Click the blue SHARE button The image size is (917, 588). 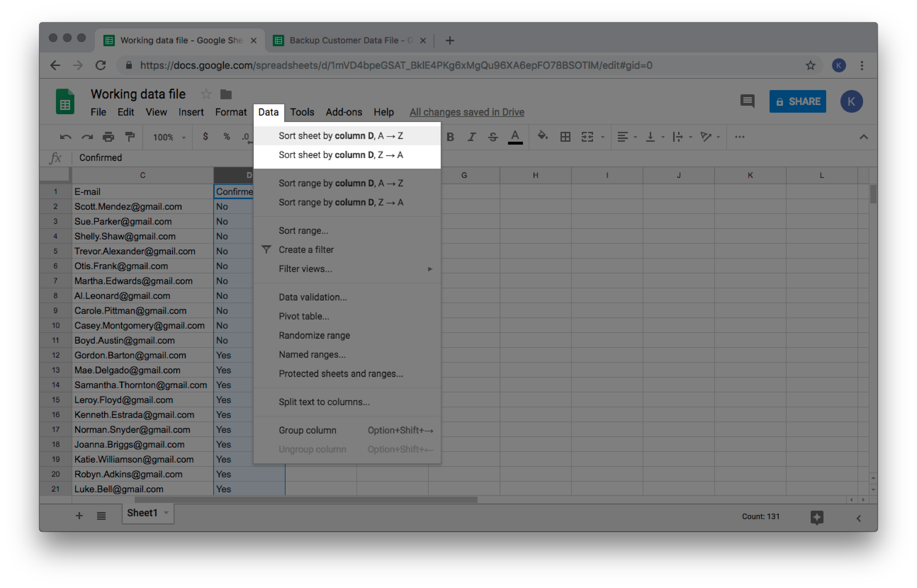coord(797,102)
